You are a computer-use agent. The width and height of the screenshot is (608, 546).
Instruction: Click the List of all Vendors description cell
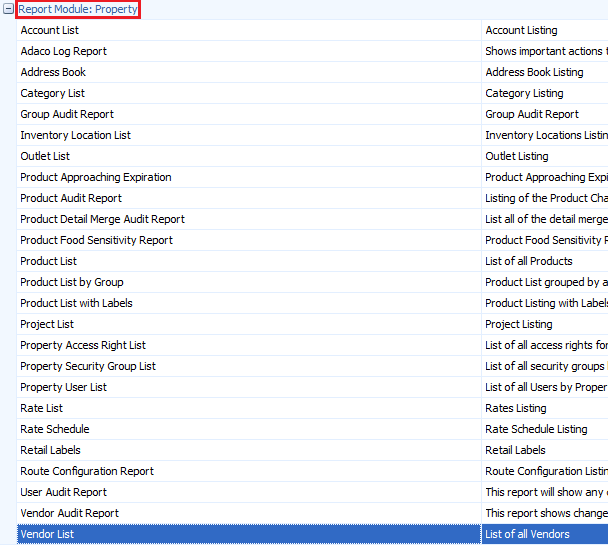[527, 534]
